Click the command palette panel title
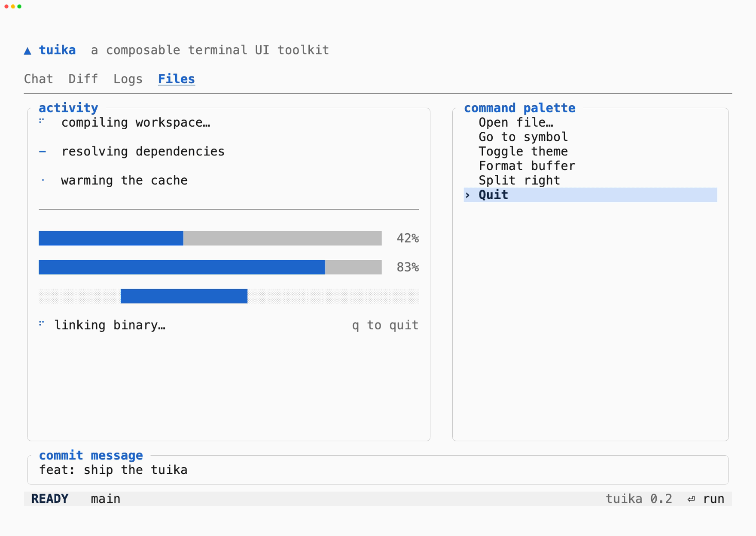The width and height of the screenshot is (756, 536). click(x=520, y=108)
